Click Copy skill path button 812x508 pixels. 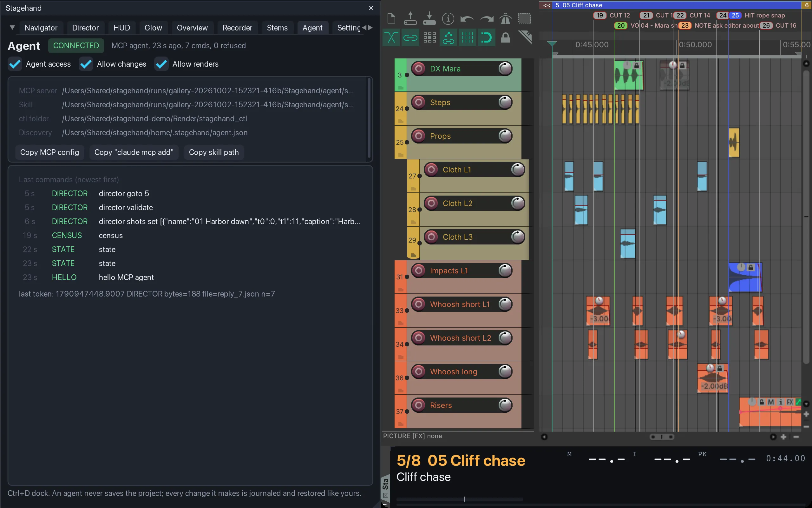pos(214,152)
